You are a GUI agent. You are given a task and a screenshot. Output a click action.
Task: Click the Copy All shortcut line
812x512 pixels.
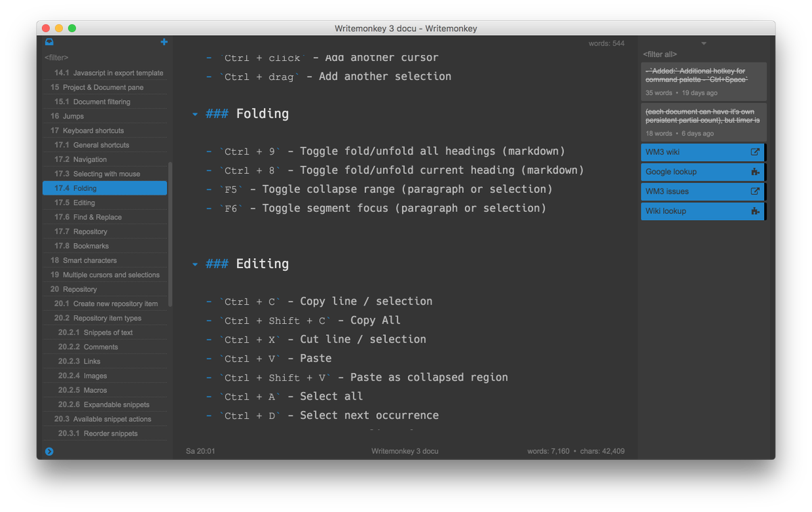[x=303, y=320]
